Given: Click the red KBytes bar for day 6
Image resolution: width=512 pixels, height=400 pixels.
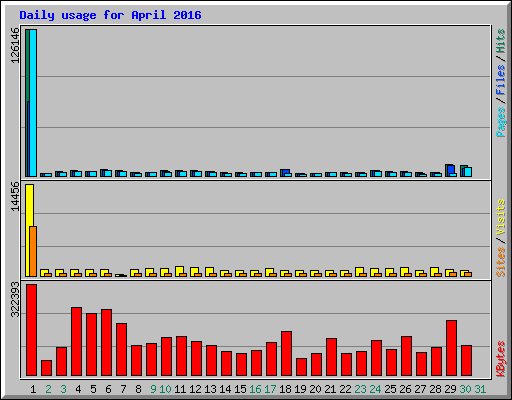Looking at the screenshot, I should pyautogui.click(x=107, y=342).
